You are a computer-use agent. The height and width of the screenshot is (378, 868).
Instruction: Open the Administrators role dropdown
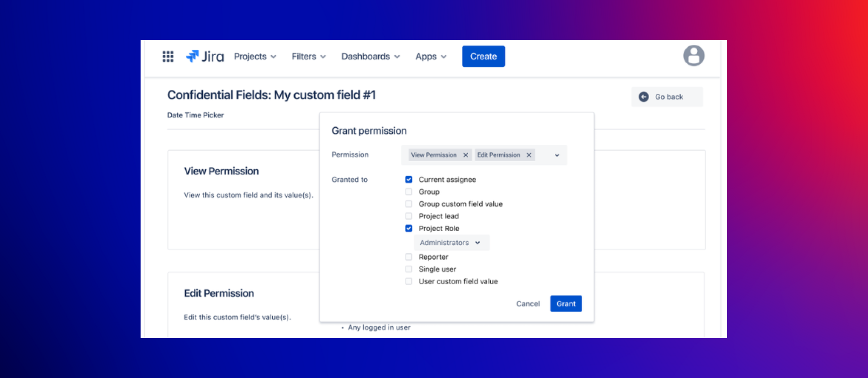coord(451,243)
